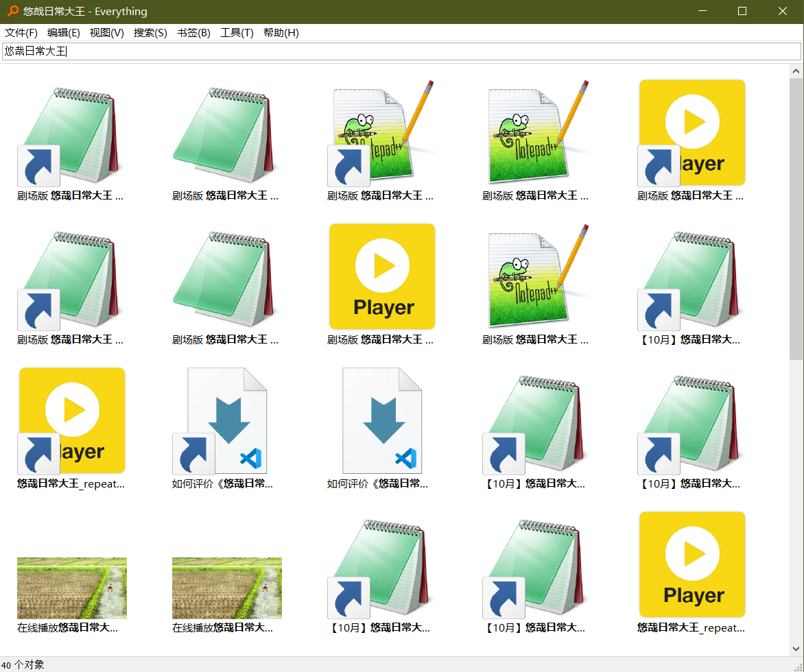Select the non-shortcut Player icon labeled 剧场版
The height and width of the screenshot is (672, 804).
point(382,276)
